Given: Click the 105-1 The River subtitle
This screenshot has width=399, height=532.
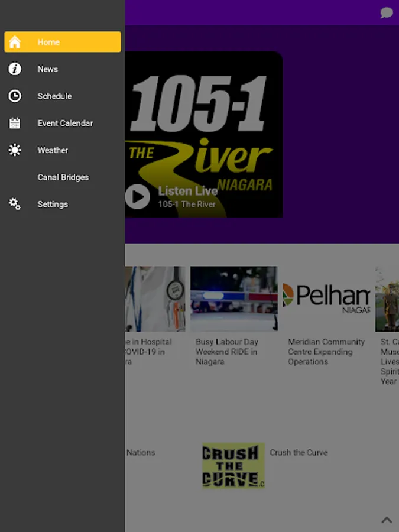Looking at the screenshot, I should point(187,205).
